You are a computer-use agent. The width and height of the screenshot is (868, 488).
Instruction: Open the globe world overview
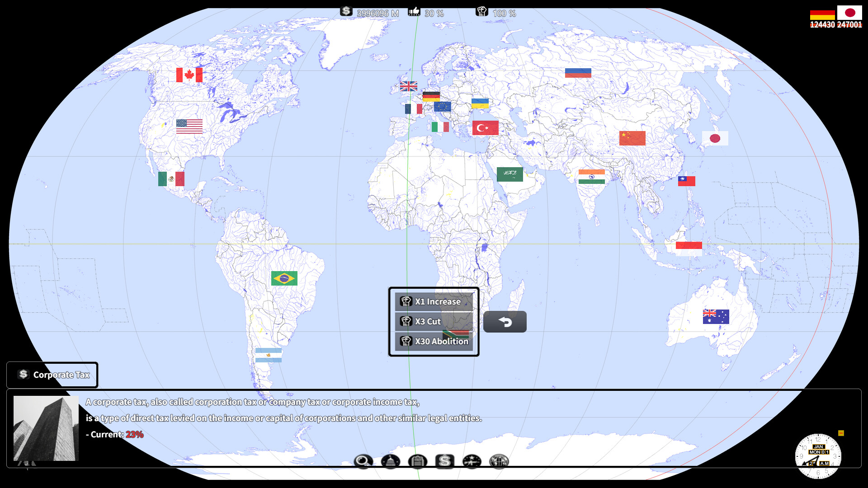499,462
